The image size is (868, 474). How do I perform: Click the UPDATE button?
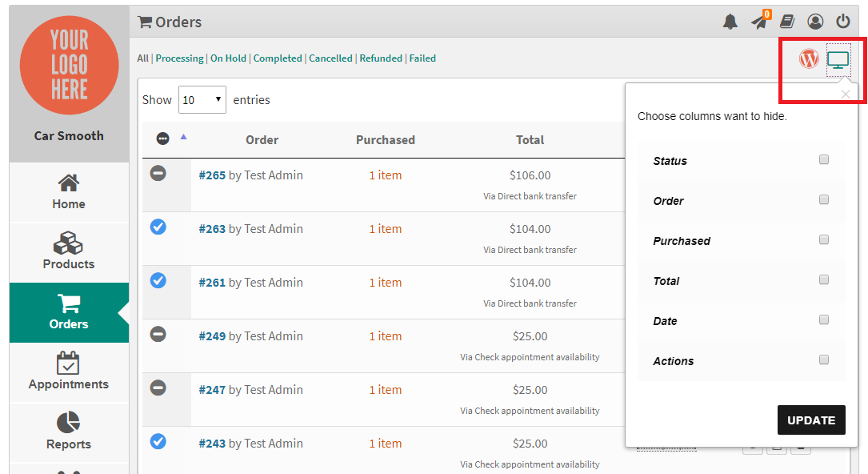coord(811,420)
